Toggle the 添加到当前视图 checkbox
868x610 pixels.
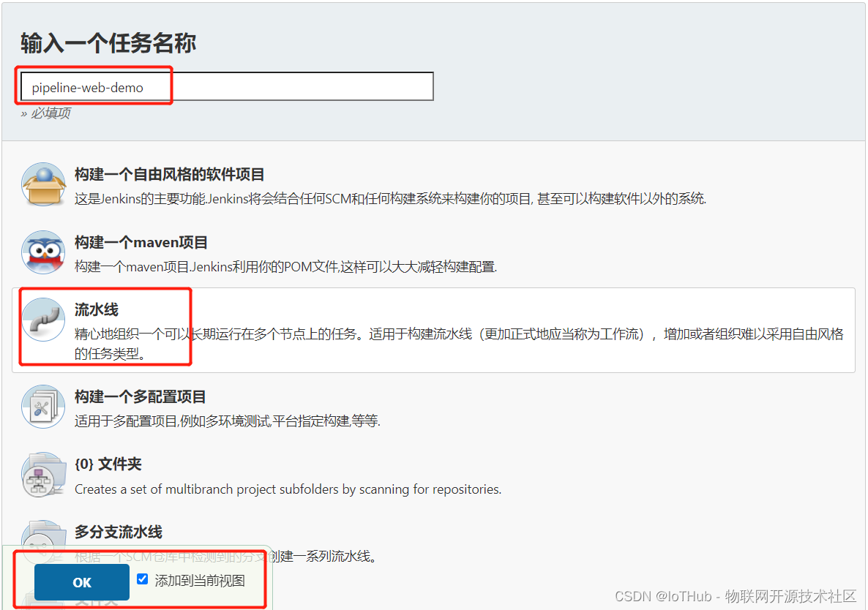142,579
